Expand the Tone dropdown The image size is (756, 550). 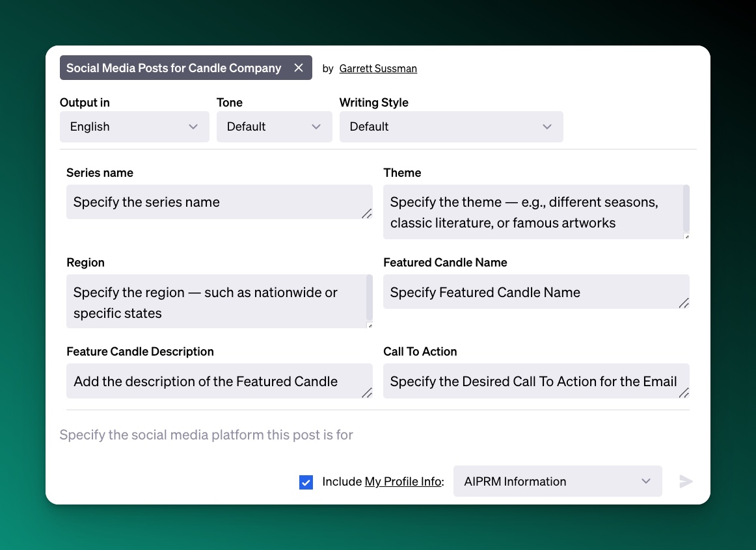pos(274,127)
